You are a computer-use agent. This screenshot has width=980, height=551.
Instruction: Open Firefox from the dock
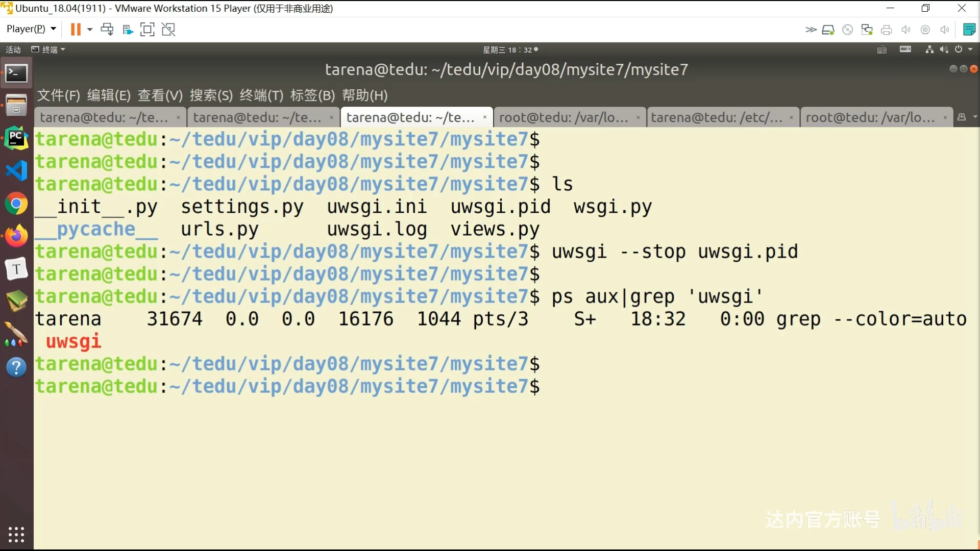pyautogui.click(x=16, y=236)
